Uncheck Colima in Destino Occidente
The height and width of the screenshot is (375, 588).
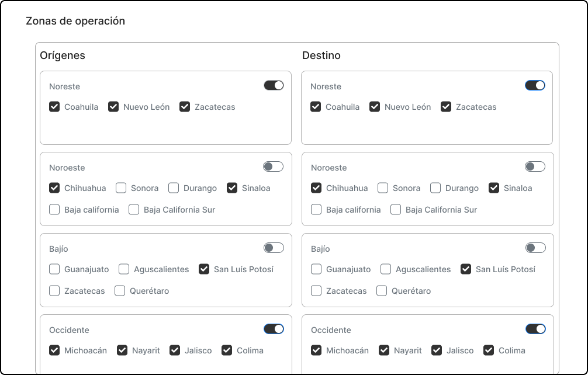(x=489, y=350)
